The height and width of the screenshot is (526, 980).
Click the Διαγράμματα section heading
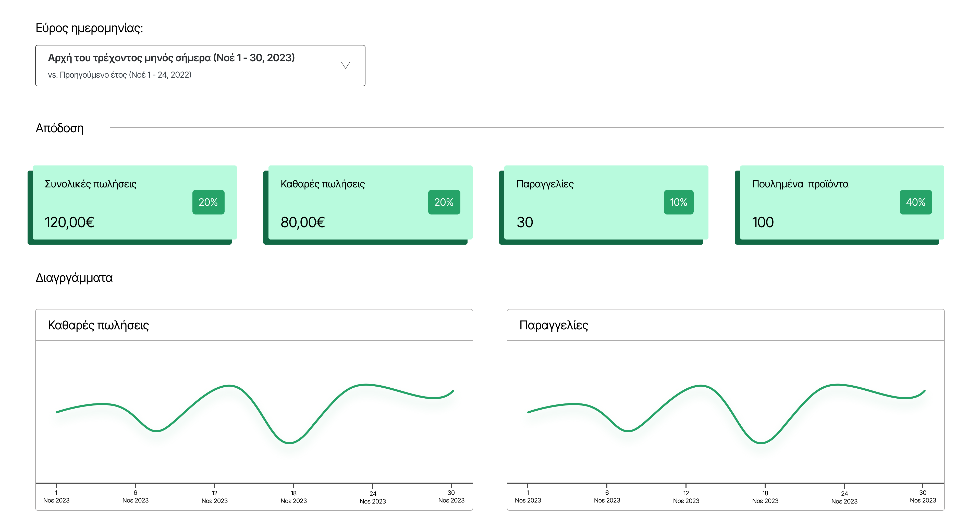click(74, 278)
